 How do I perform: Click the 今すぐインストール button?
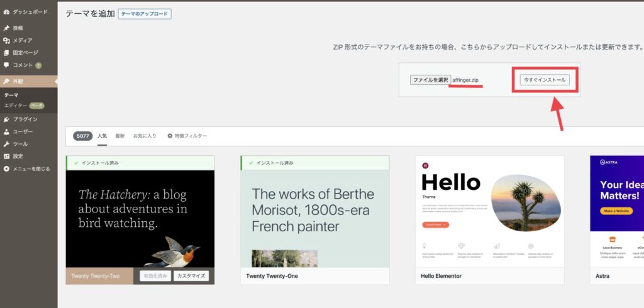click(545, 80)
